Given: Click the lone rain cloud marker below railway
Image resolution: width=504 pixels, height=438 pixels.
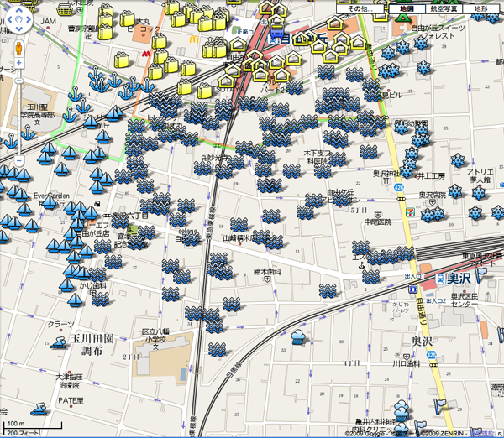Looking at the screenshot, I should pyautogui.click(x=299, y=337).
